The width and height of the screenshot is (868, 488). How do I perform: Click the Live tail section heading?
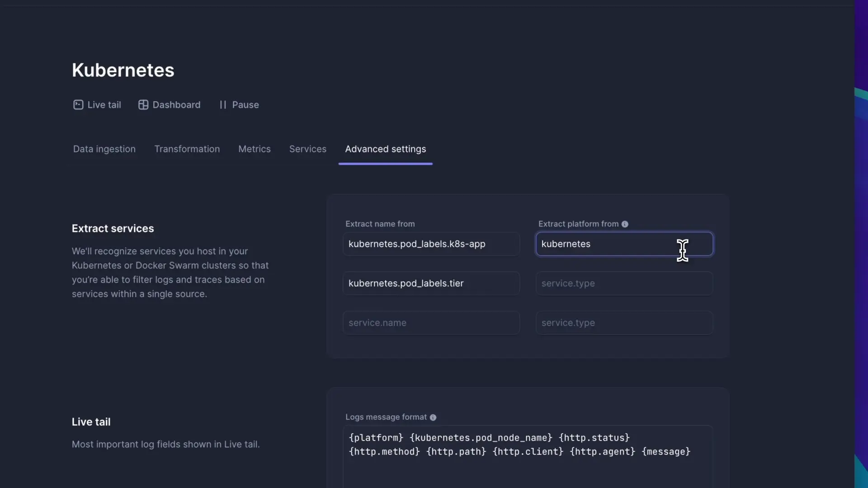click(91, 422)
